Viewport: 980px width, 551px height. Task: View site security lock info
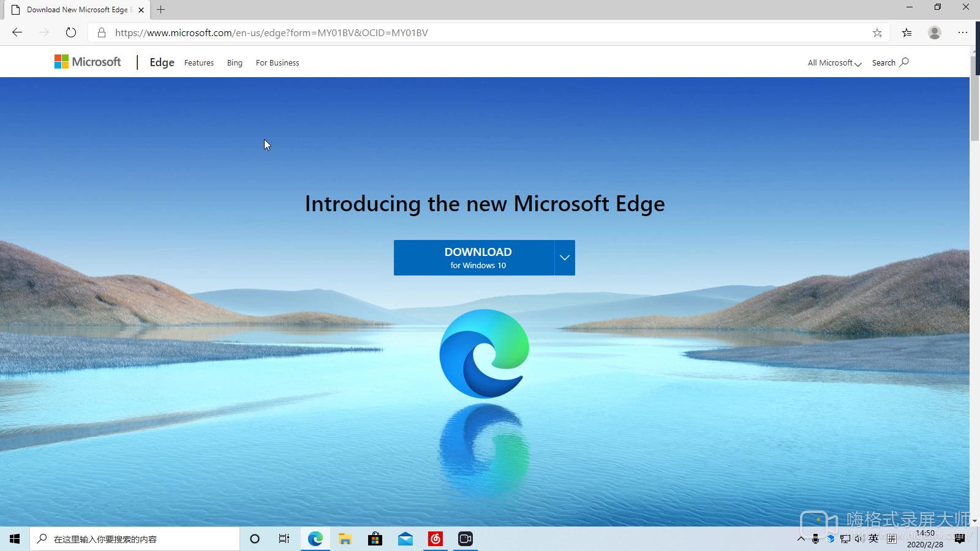[x=102, y=32]
